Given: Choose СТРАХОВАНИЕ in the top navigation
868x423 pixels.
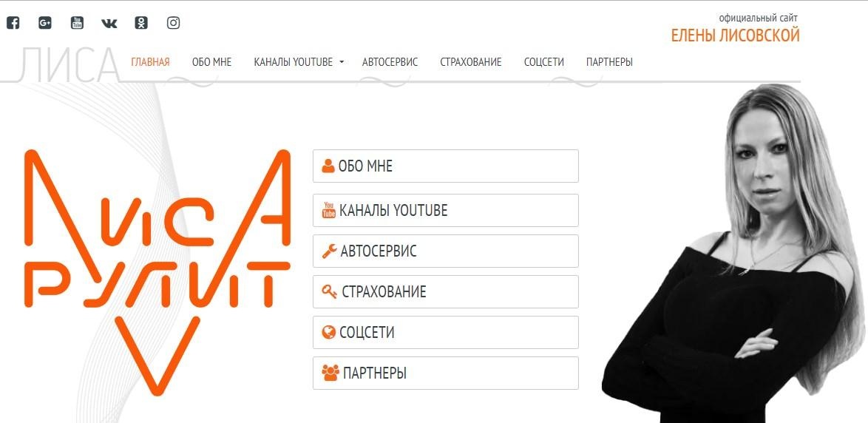Looking at the screenshot, I should pyautogui.click(x=470, y=62).
